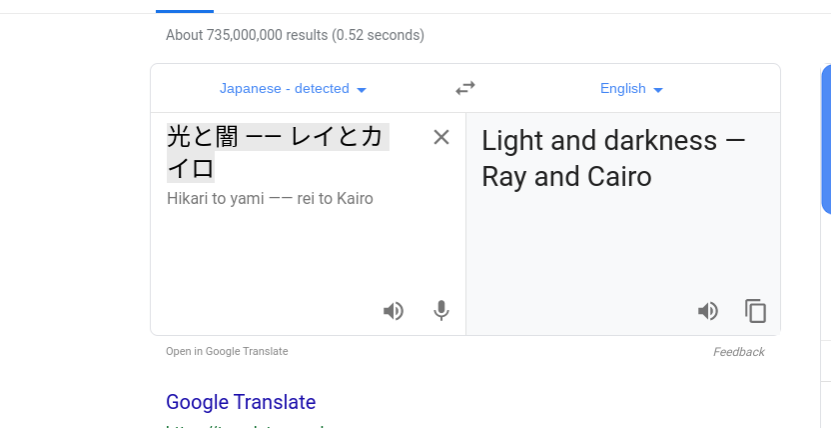Listen to the Japanese source text
Image resolution: width=831 pixels, height=428 pixels.
(393, 311)
